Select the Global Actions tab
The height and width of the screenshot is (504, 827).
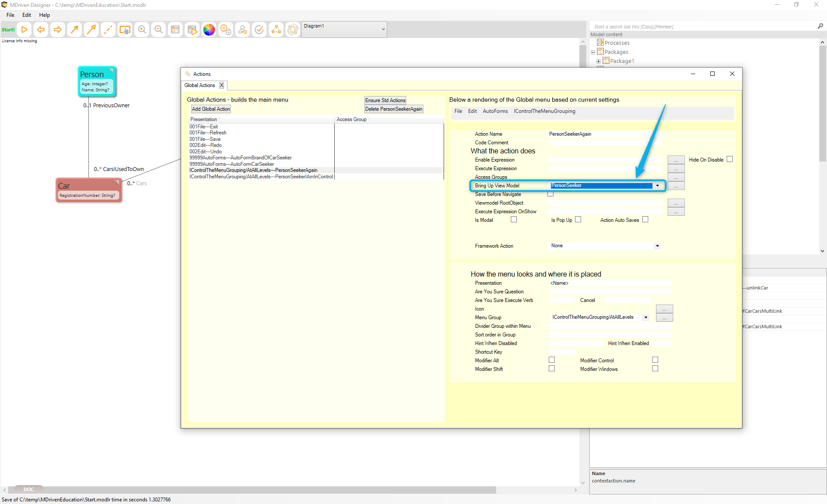pos(199,85)
